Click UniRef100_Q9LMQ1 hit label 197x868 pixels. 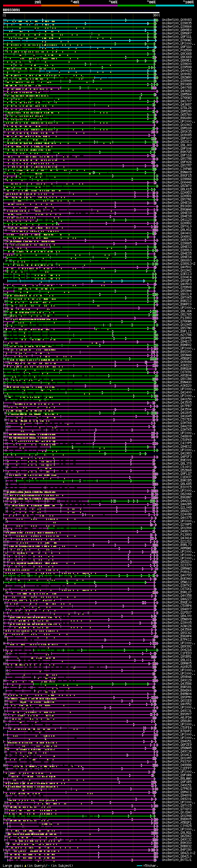coord(177,833)
